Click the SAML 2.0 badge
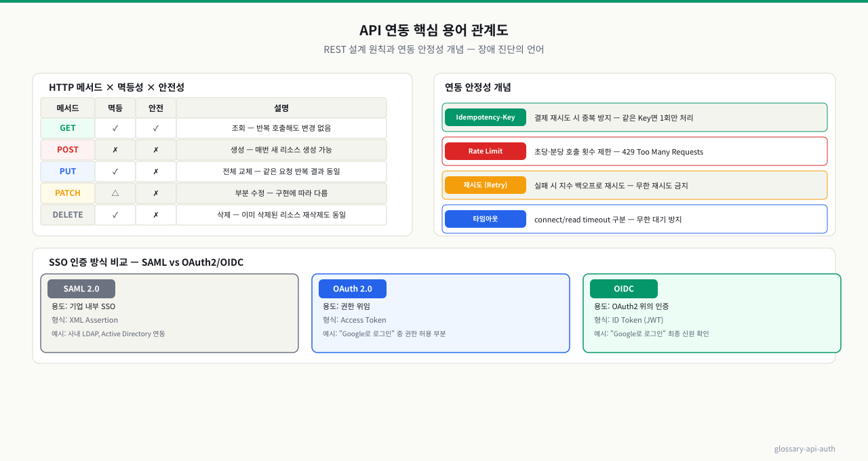 [x=81, y=289]
